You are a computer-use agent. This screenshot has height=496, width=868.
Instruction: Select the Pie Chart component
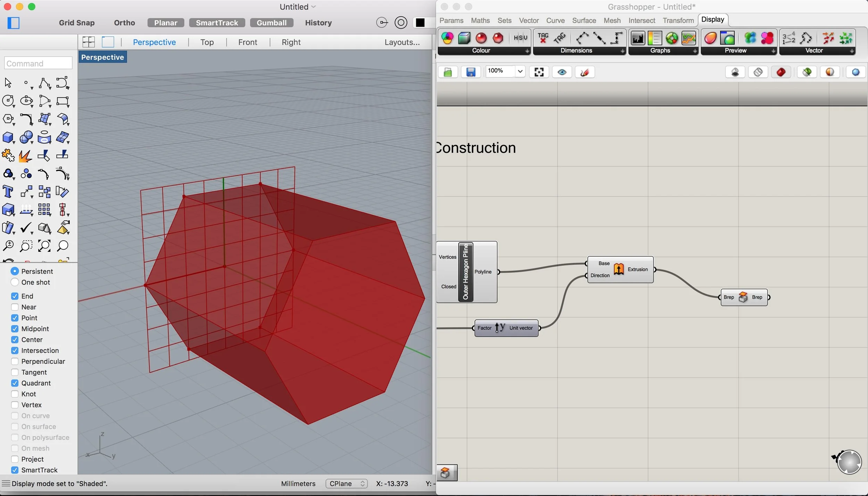tap(672, 38)
